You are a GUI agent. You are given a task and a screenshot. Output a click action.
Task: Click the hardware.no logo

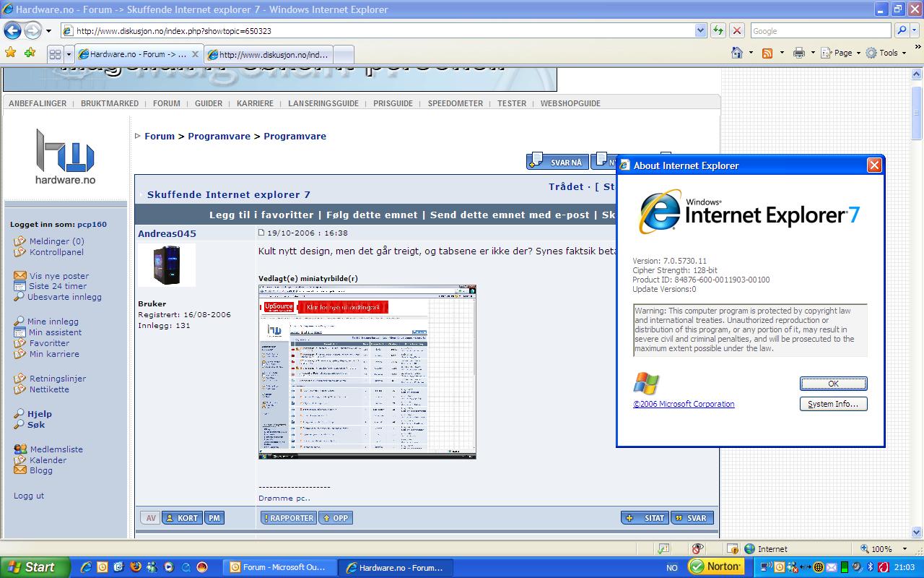coord(65,156)
